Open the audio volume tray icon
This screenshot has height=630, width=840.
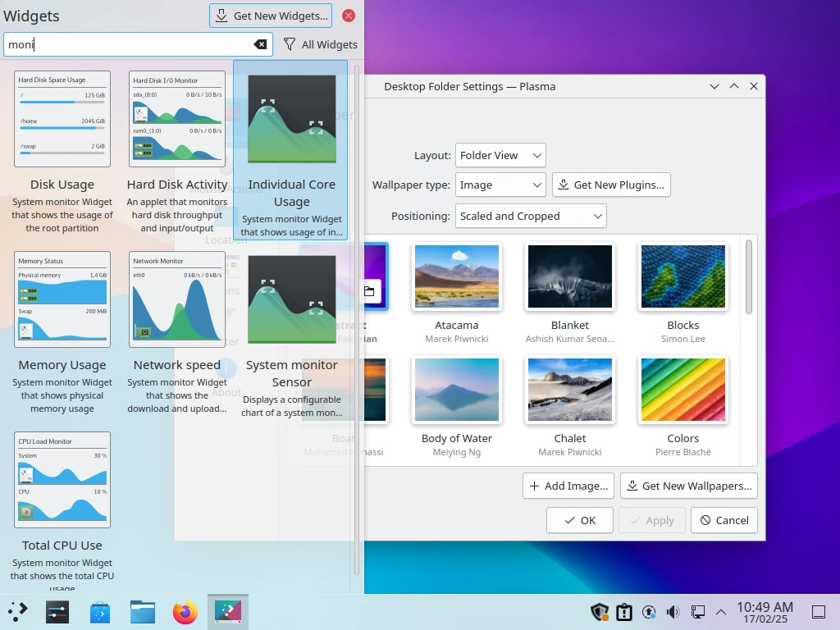pos(673,612)
